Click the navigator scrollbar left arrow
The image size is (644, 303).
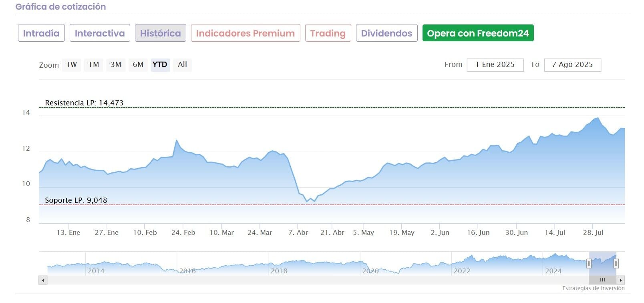(x=43, y=280)
